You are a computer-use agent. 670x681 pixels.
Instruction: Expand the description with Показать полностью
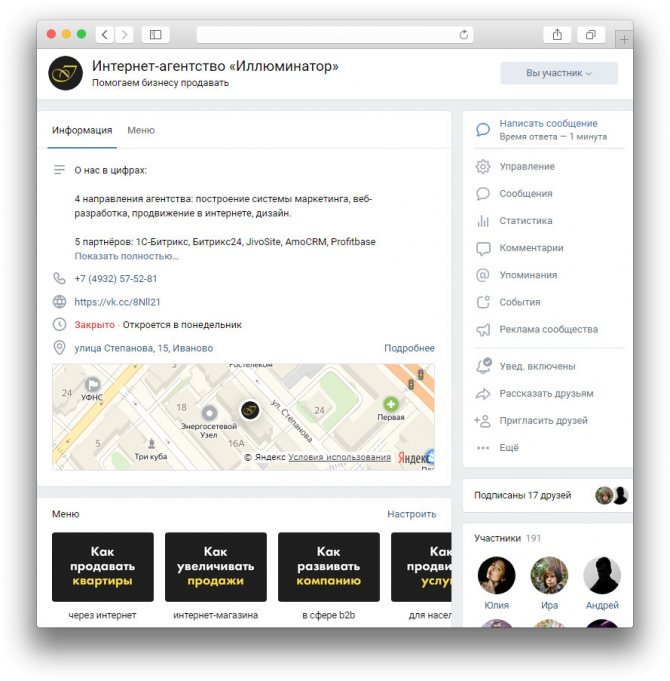click(x=126, y=256)
